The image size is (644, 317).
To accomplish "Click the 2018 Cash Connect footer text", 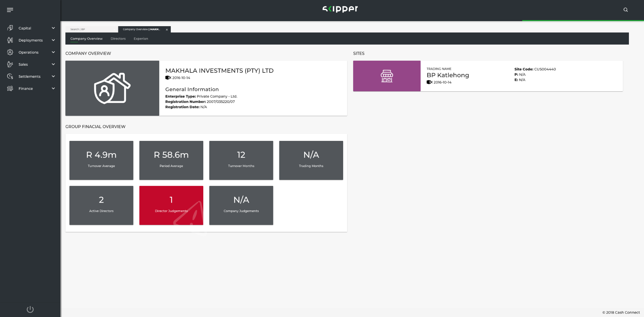I will tap(621, 312).
